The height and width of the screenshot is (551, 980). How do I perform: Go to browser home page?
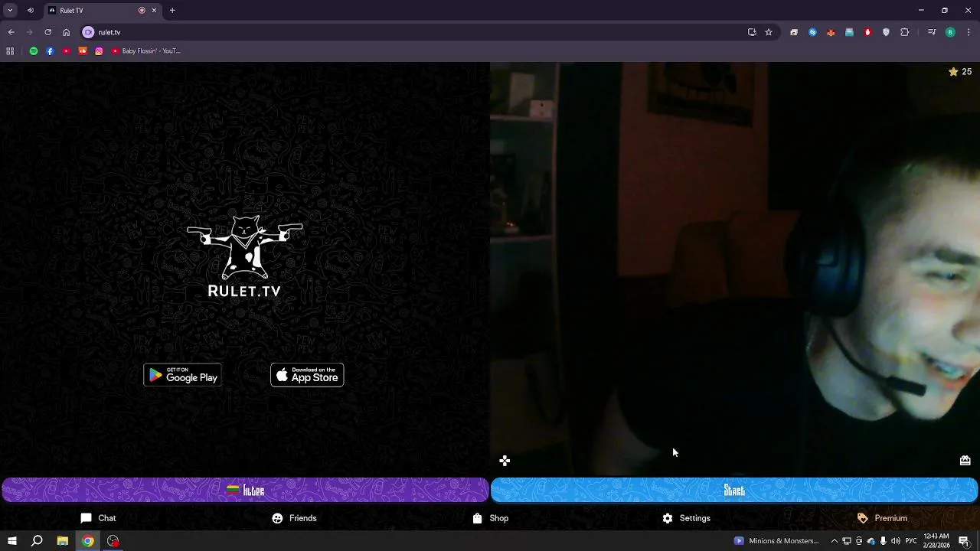67,32
